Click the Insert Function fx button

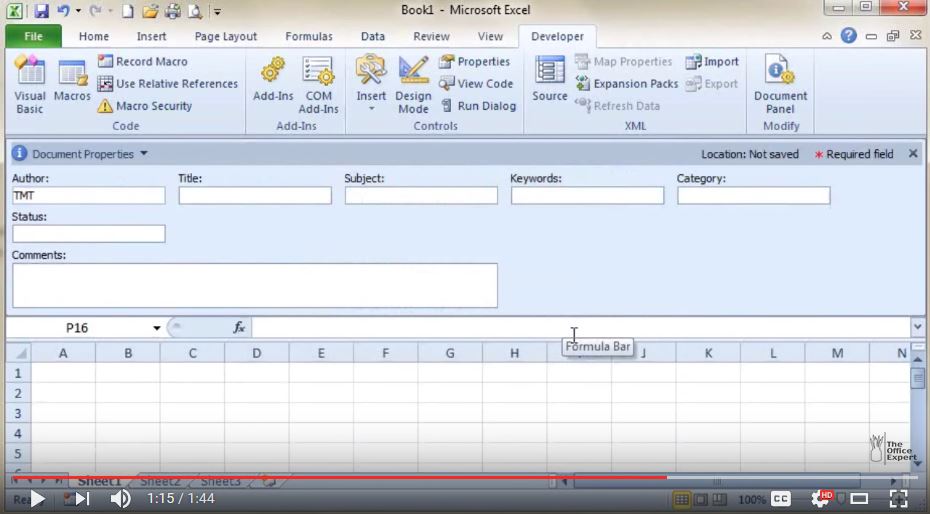coord(239,327)
